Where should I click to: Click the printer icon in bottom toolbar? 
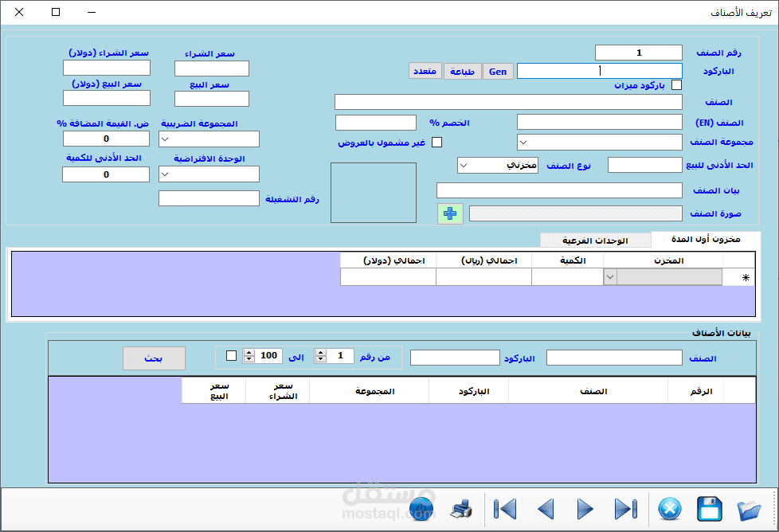click(x=461, y=509)
